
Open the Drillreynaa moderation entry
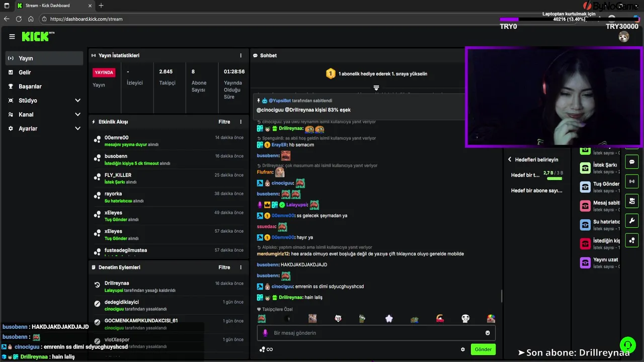169,287
